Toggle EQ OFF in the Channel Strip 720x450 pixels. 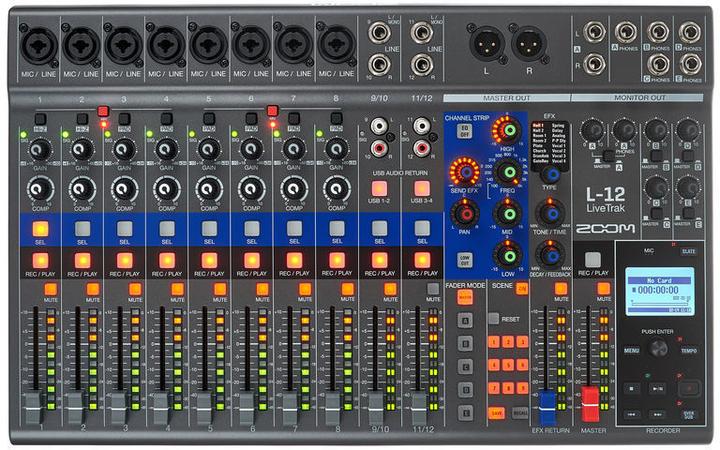click(x=464, y=131)
